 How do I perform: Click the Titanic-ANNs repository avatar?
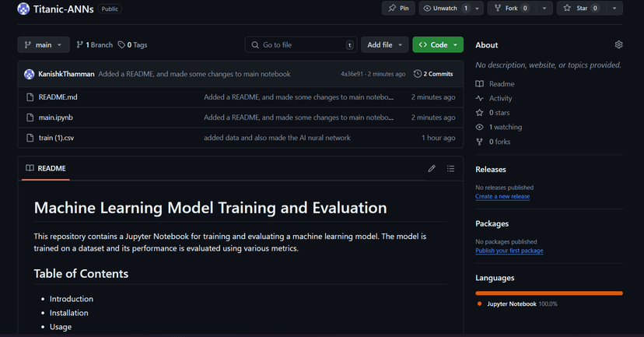pos(23,9)
